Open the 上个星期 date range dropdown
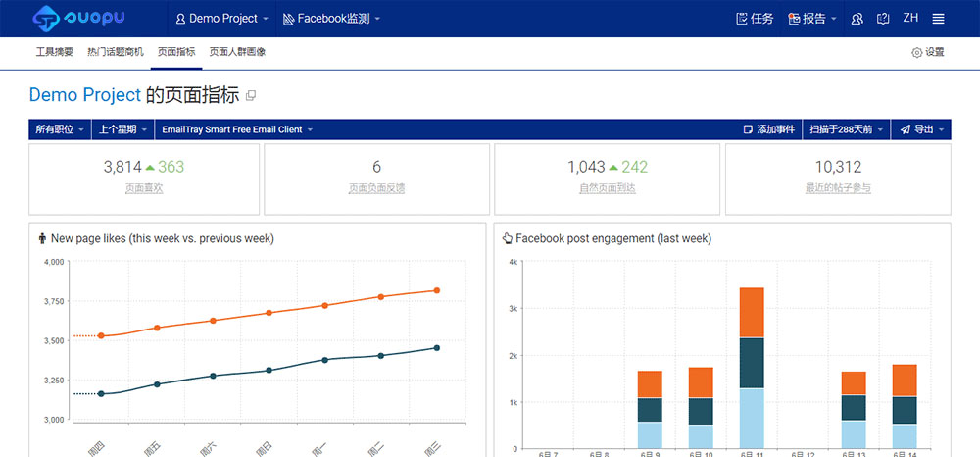 click(123, 129)
